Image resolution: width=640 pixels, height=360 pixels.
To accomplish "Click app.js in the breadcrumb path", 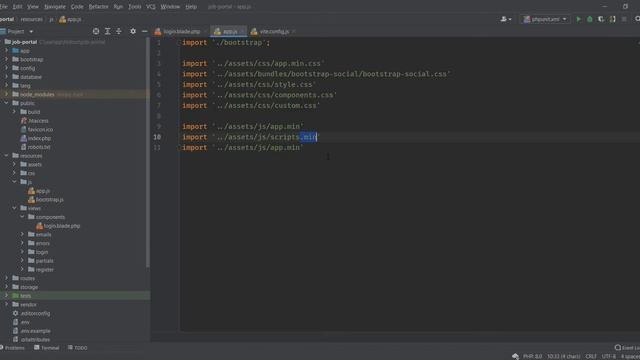I will tap(70, 19).
